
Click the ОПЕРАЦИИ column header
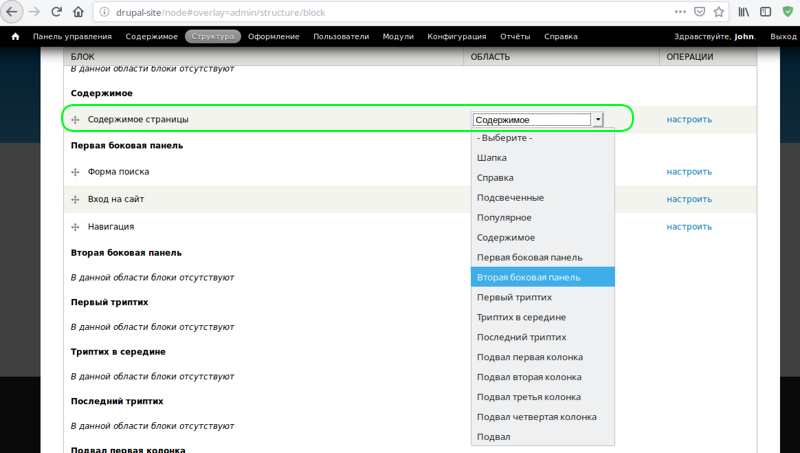coord(690,57)
